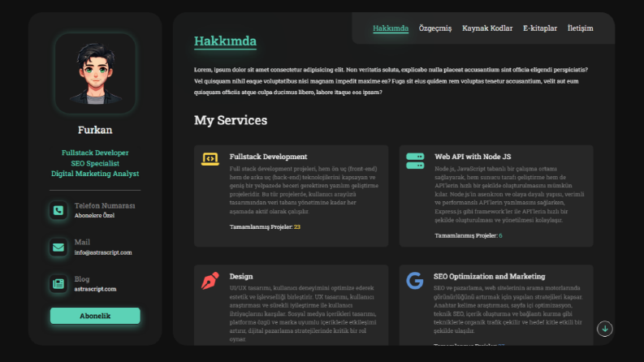The width and height of the screenshot is (644, 362).
Task: Go to the E-kitaplar tab
Action: coord(540,28)
